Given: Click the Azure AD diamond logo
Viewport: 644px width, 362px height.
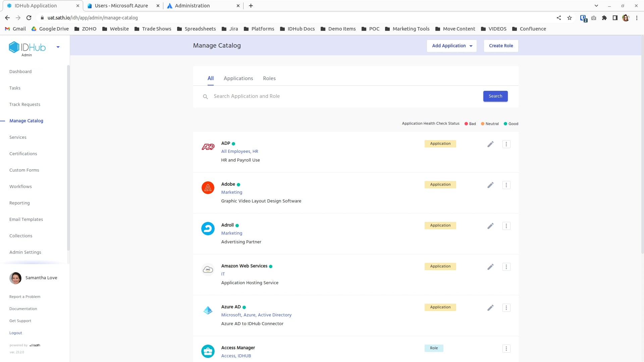Looking at the screenshot, I should [x=208, y=310].
